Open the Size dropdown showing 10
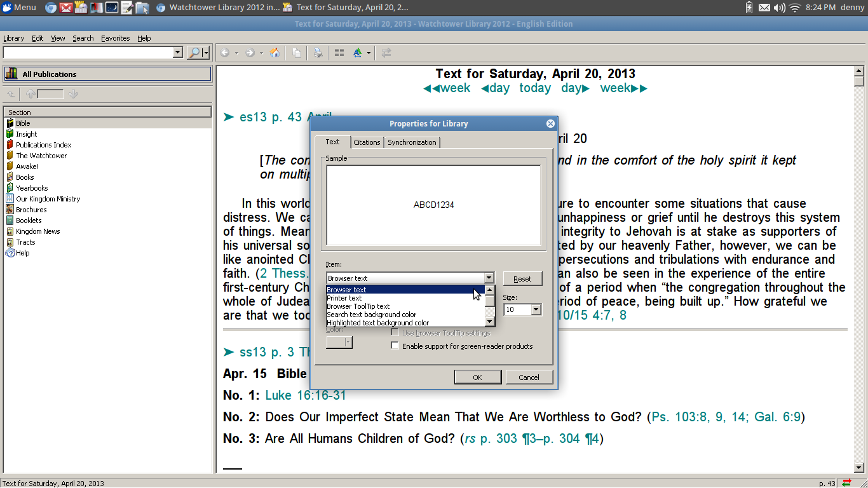 coord(536,309)
